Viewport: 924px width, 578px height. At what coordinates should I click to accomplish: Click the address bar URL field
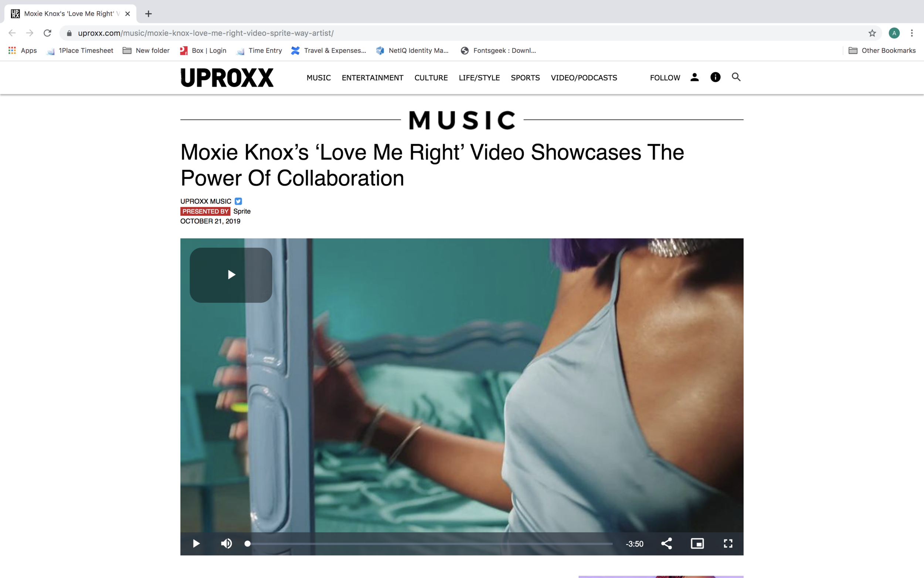(471, 33)
